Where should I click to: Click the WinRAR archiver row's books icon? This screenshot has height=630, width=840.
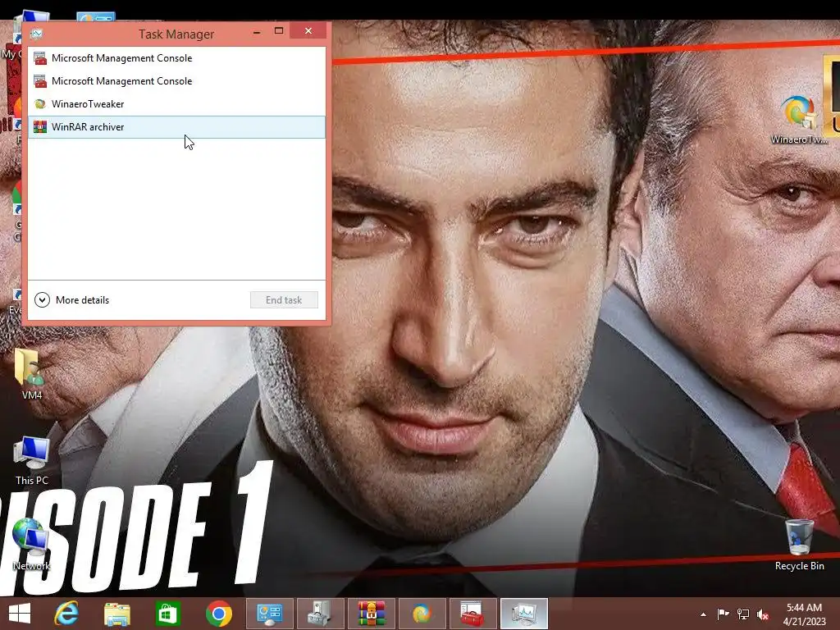(39, 127)
